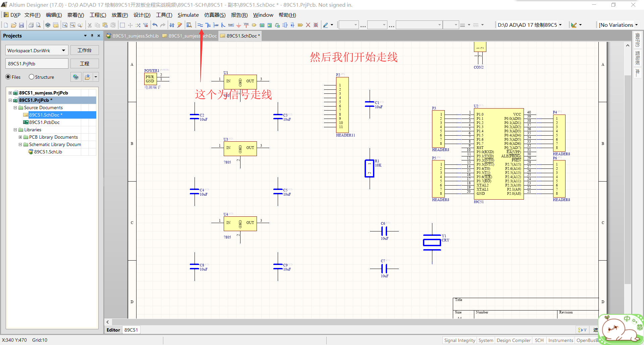644x345 pixels.
Task: Create a new document with toolbar icon
Action: click(6, 25)
